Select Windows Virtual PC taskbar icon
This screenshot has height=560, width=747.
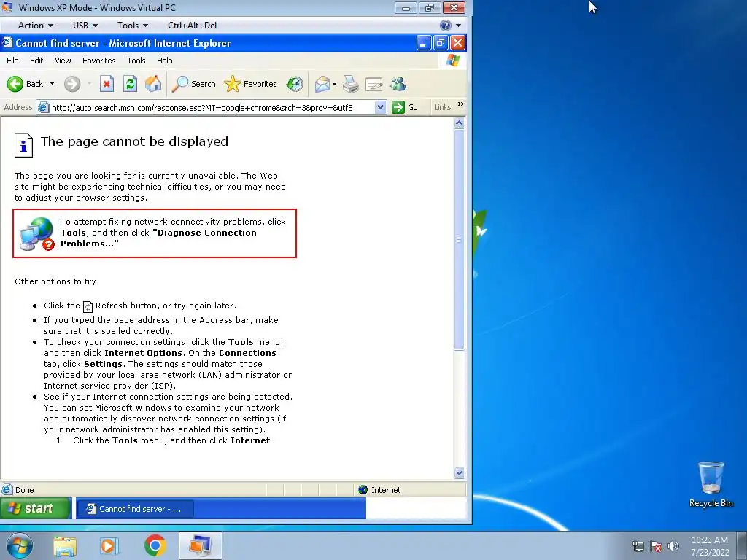tap(200, 545)
